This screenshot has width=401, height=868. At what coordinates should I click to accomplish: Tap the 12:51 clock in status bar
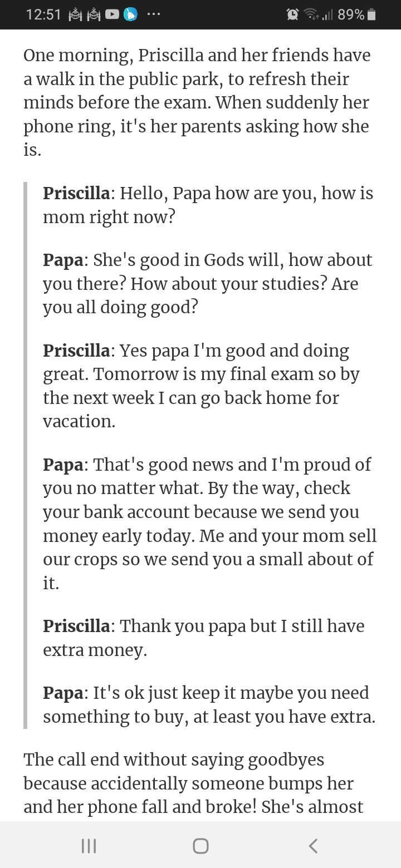43,15
